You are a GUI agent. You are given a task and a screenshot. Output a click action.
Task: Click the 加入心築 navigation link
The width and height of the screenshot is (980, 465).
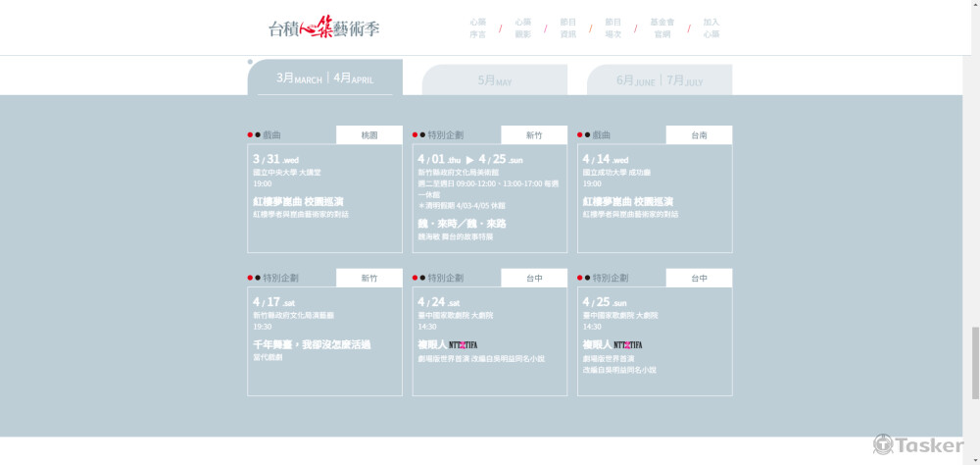coord(710,27)
